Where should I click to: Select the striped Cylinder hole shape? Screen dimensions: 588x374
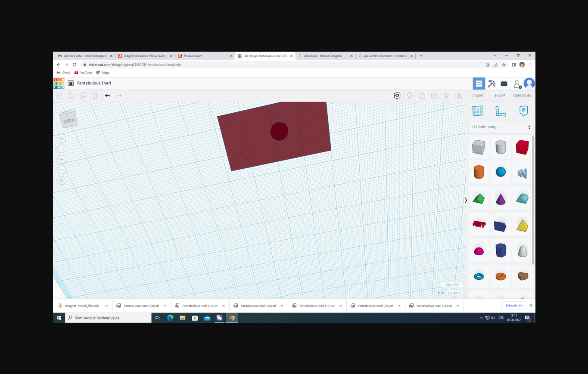click(501, 147)
